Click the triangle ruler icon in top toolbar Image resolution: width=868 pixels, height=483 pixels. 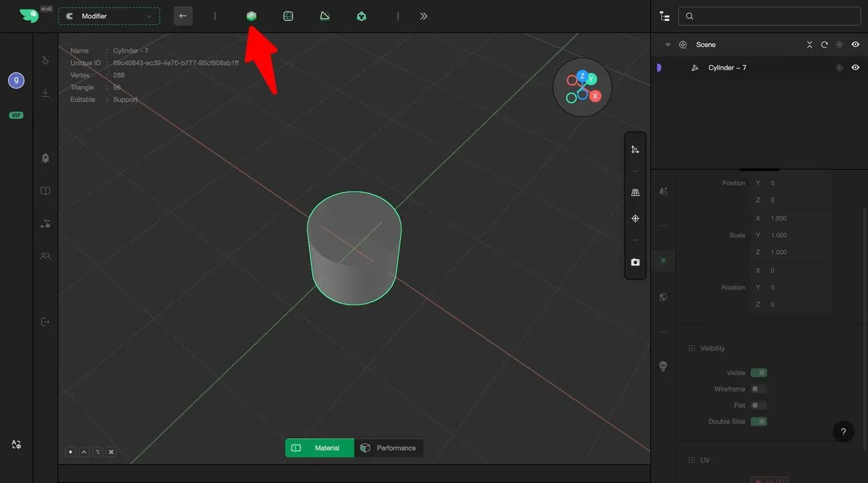325,16
